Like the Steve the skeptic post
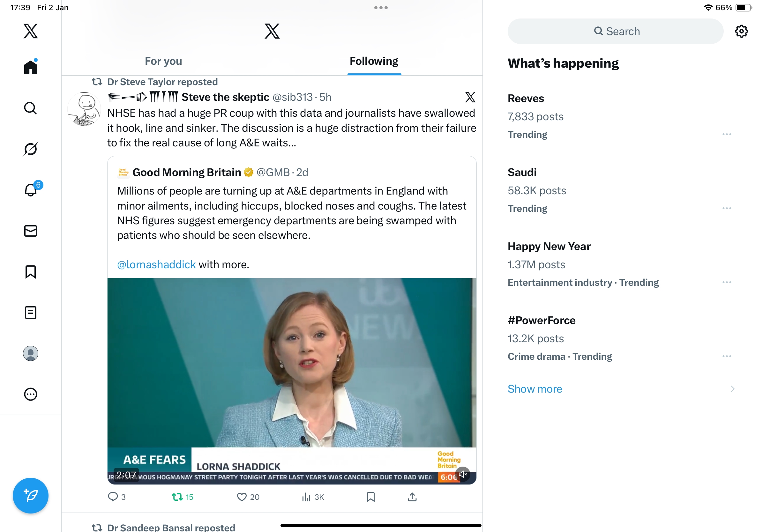762x532 pixels. click(242, 497)
